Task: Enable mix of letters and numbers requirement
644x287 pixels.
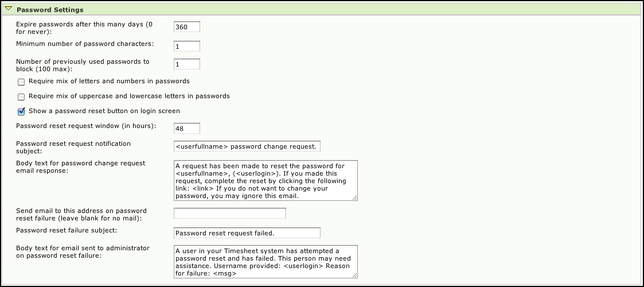Action: [x=21, y=82]
